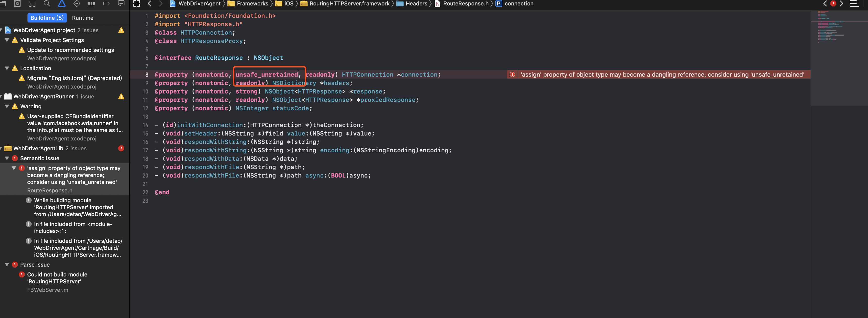
Task: Collapse the Semantic Issue group
Action: (x=7, y=158)
